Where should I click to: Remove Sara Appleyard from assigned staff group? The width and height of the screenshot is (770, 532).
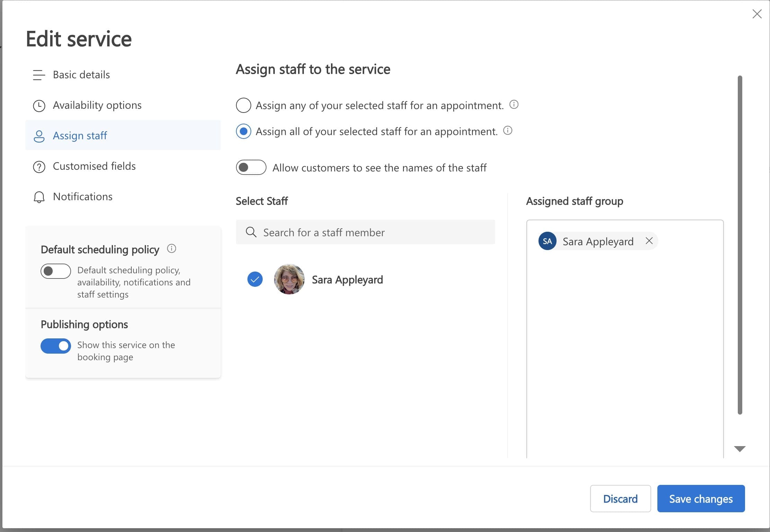pyautogui.click(x=649, y=241)
